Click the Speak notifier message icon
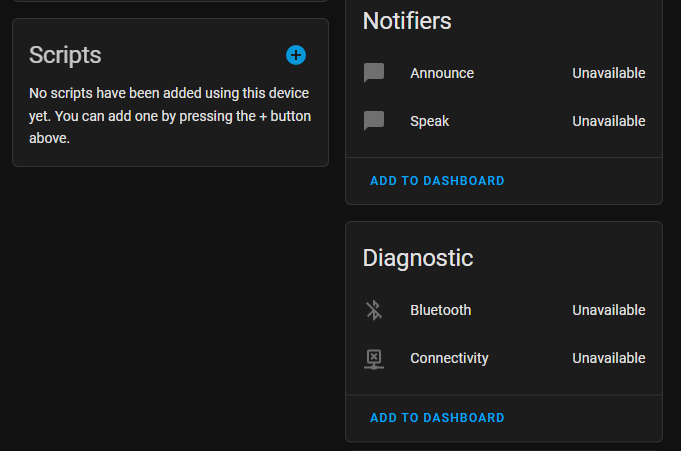This screenshot has width=681, height=451. coord(374,121)
